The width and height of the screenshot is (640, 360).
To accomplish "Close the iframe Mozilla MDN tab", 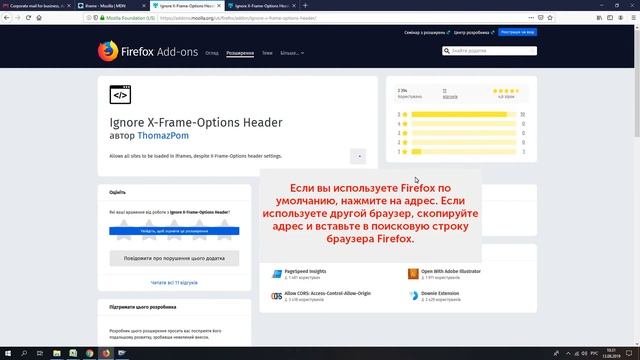I will tap(144, 6).
